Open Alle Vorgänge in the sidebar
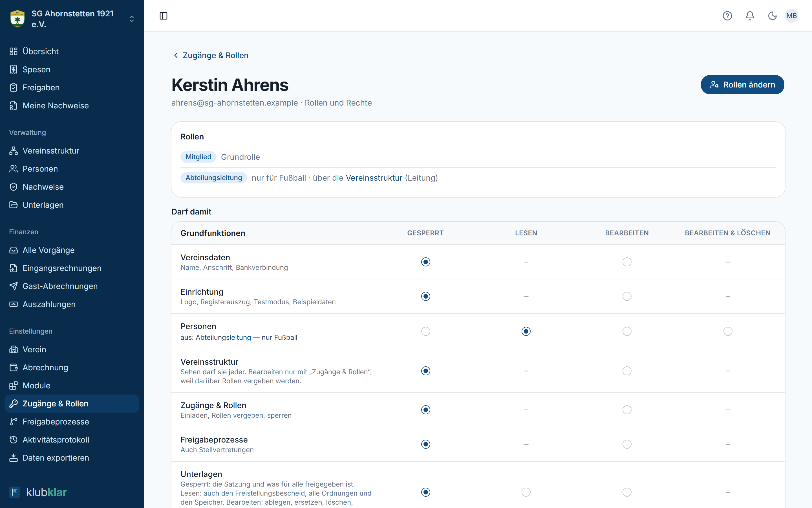This screenshot has width=812, height=508. point(72,250)
